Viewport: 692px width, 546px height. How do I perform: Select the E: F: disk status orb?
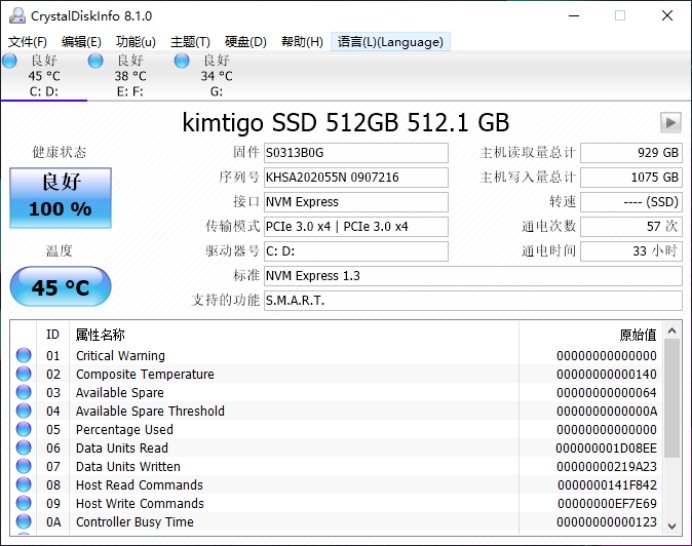pyautogui.click(x=95, y=61)
